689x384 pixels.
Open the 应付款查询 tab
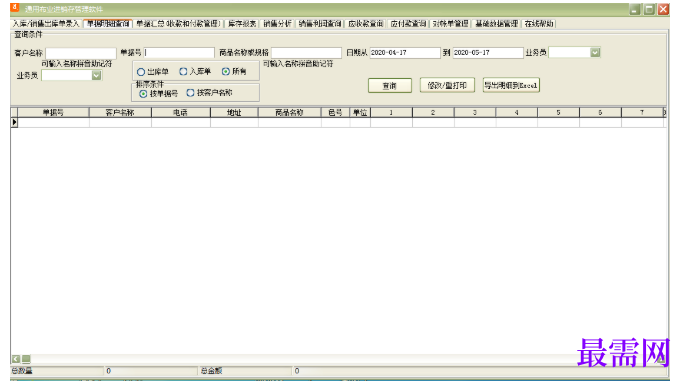point(408,24)
